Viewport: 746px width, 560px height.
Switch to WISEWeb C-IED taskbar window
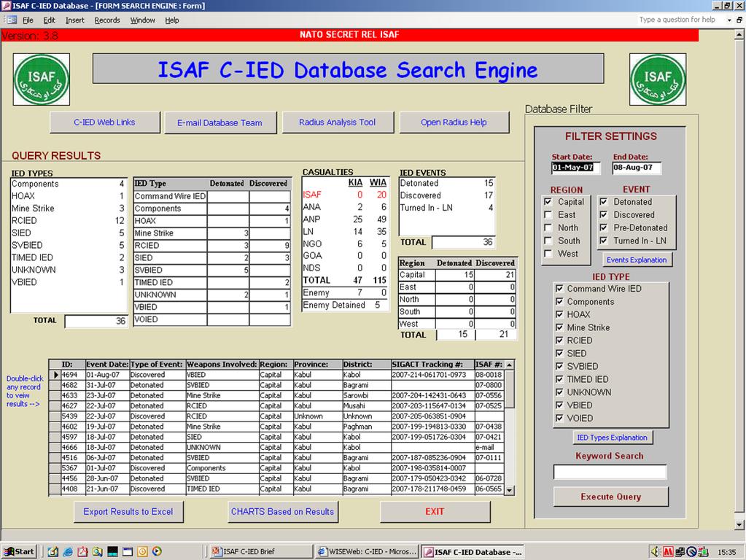click(x=367, y=551)
